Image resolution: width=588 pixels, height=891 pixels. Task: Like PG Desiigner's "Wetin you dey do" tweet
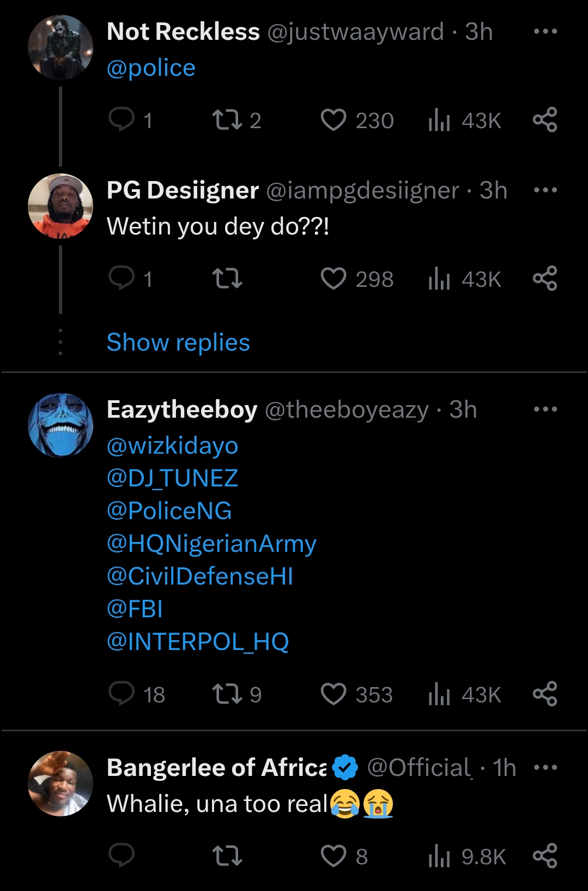334,279
